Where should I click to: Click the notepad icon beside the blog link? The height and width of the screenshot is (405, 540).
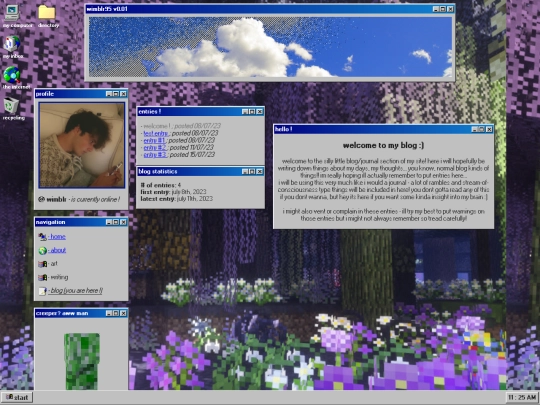(x=42, y=291)
